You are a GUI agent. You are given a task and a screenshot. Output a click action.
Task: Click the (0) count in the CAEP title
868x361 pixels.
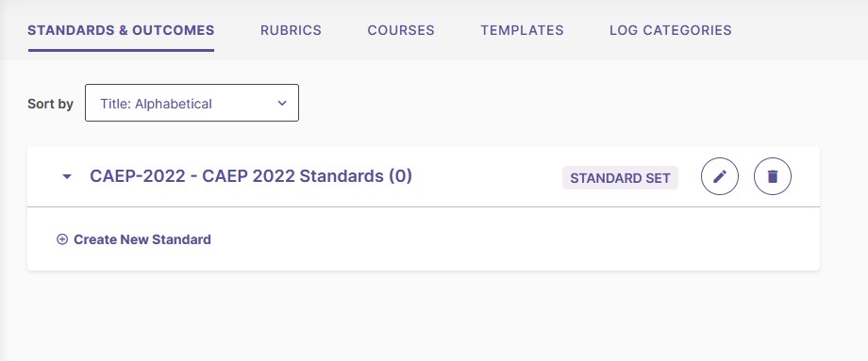tap(400, 176)
